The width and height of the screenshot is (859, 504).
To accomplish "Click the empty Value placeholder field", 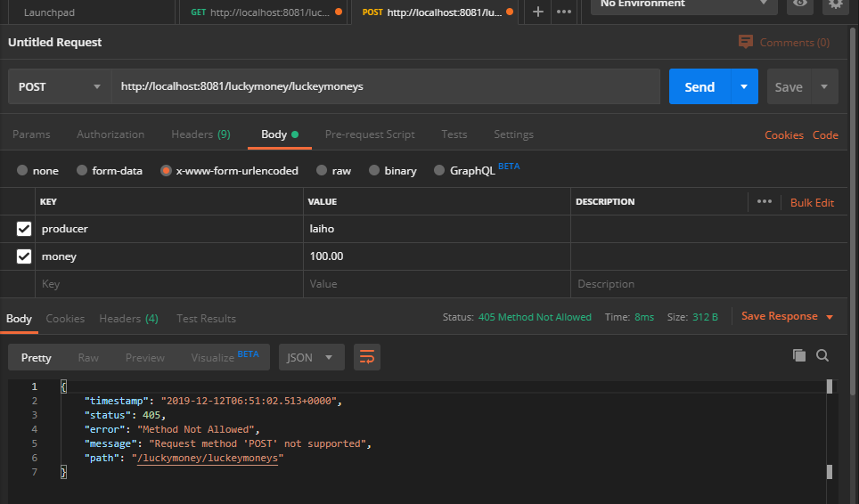I will pos(437,284).
